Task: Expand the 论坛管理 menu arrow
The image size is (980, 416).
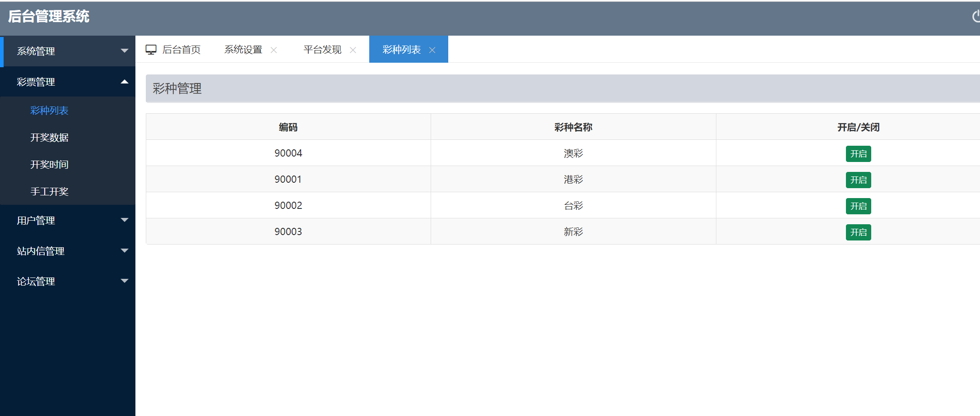Action: (125, 281)
